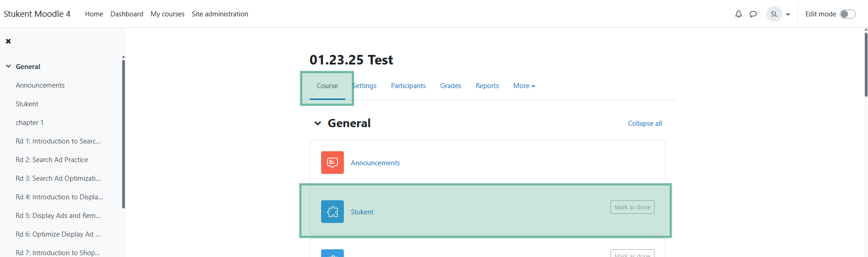This screenshot has height=257, width=868.
Task: Click the SL user avatar
Action: [774, 14]
